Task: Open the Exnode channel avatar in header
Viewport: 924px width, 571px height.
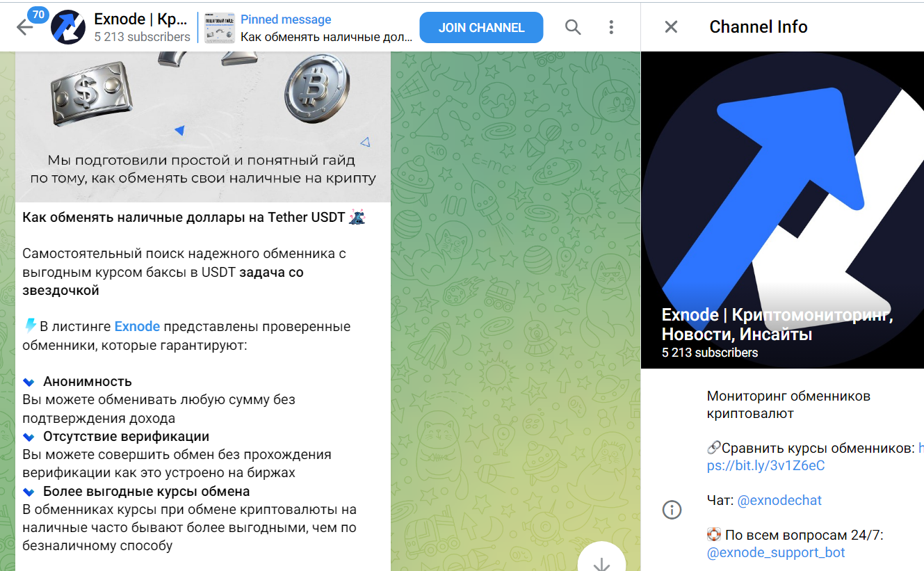Action: (x=69, y=27)
